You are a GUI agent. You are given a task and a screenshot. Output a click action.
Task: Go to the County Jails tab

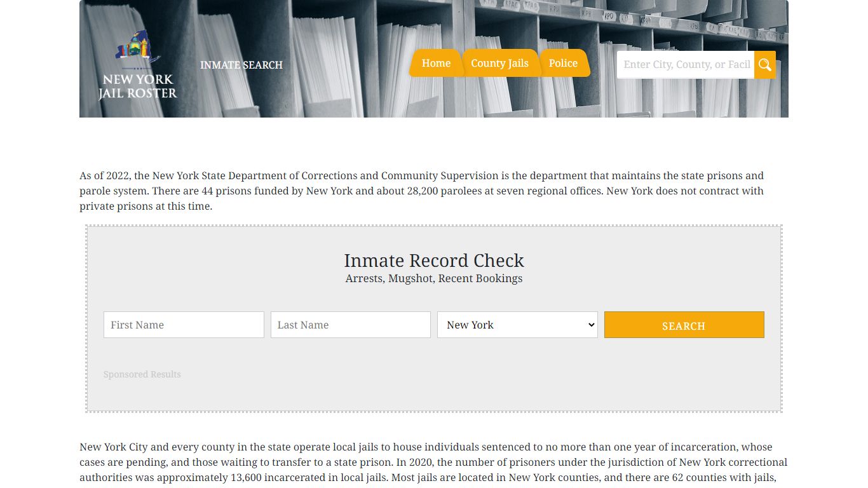pos(499,64)
